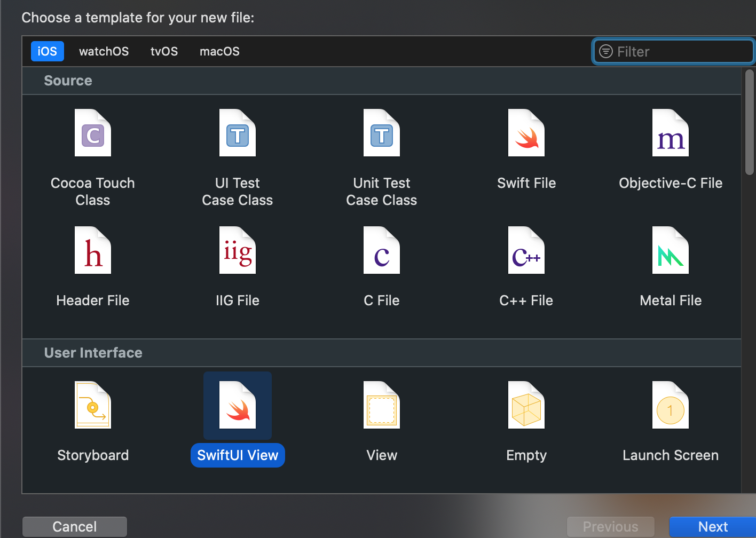Click the "Cocoa Touch Class" label text
This screenshot has width=756, height=538.
93,192
